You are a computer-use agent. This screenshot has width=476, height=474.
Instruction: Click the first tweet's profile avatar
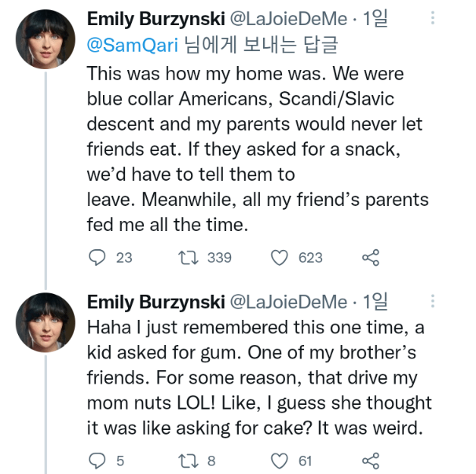pyautogui.click(x=46, y=39)
